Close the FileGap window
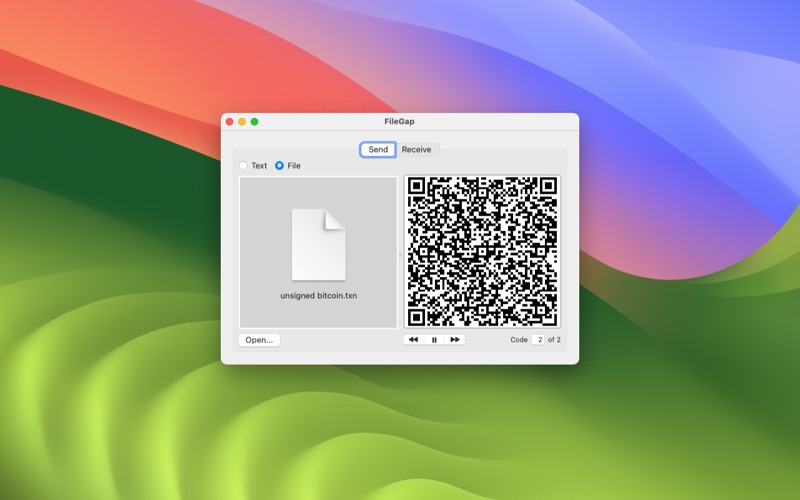The width and height of the screenshot is (800, 500). coord(230,121)
